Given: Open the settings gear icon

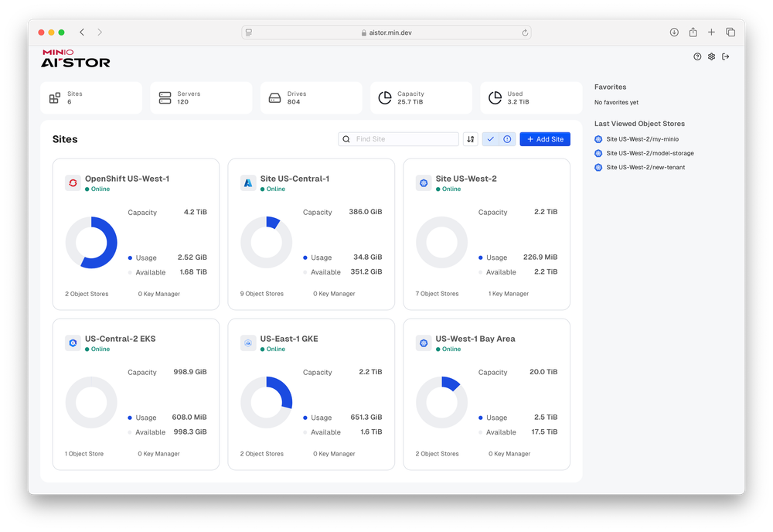Looking at the screenshot, I should coord(711,56).
